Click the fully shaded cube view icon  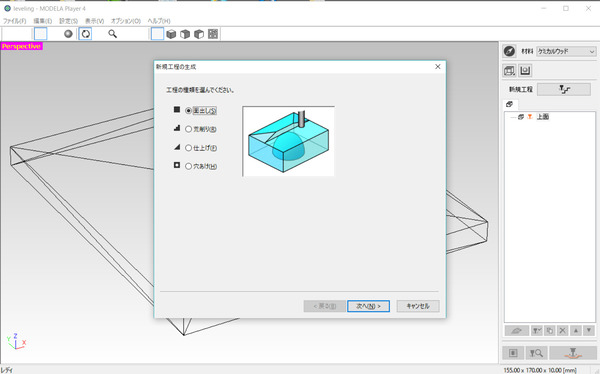point(171,34)
